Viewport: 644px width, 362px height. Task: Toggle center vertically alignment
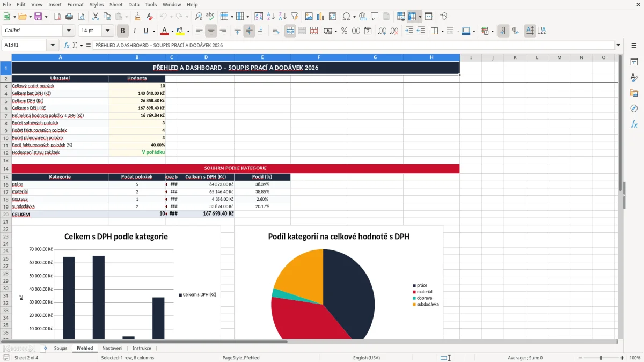pyautogui.click(x=249, y=31)
